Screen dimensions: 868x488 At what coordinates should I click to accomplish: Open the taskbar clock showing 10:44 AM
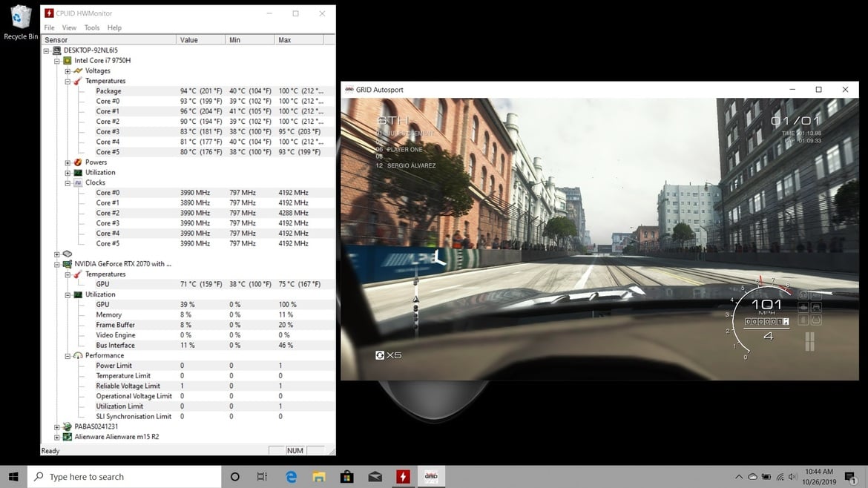point(819,476)
